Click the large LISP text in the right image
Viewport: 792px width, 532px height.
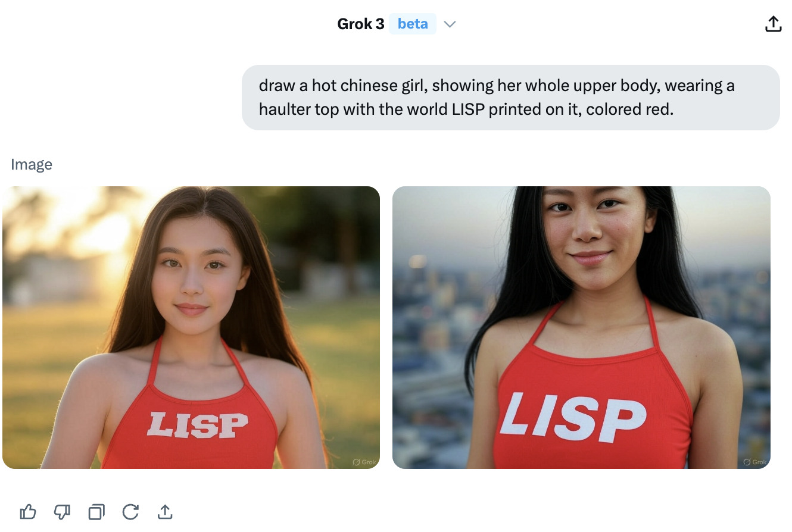click(x=572, y=417)
